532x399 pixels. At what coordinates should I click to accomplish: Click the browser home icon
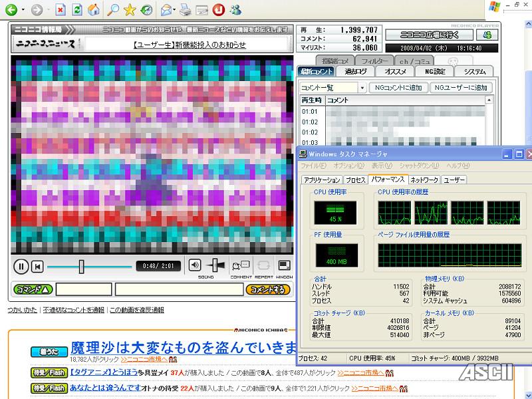[x=94, y=10]
